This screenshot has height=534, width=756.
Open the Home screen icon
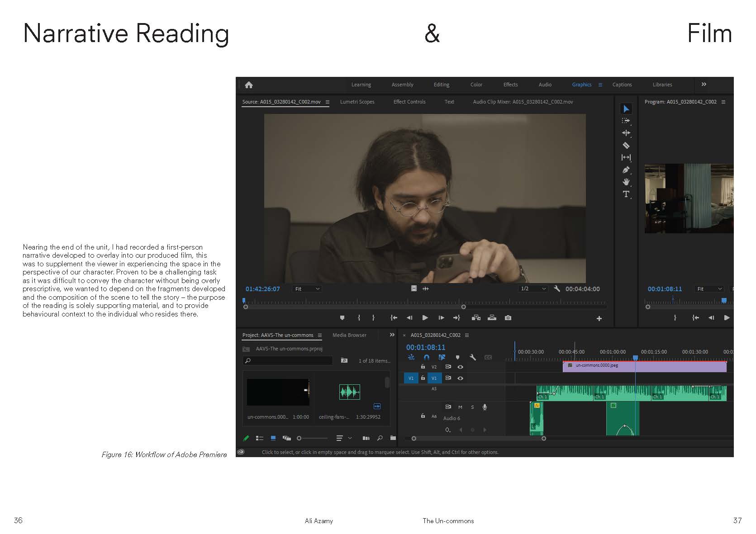(249, 85)
